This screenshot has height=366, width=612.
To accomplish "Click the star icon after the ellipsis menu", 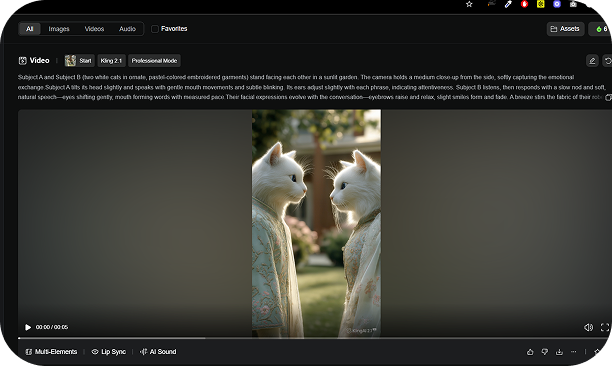I will click(597, 352).
